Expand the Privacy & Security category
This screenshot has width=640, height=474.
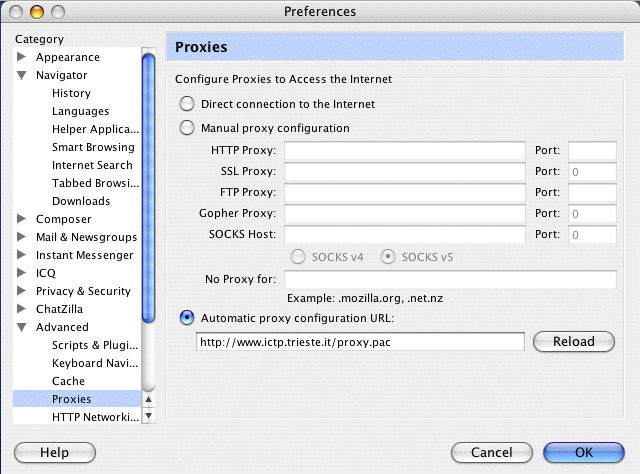tap(22, 291)
